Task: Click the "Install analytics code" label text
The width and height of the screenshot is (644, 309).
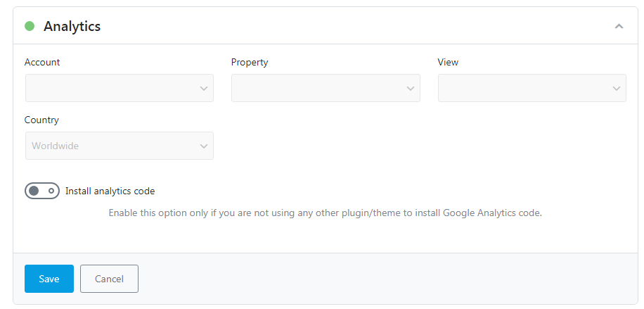Action: 110,191
